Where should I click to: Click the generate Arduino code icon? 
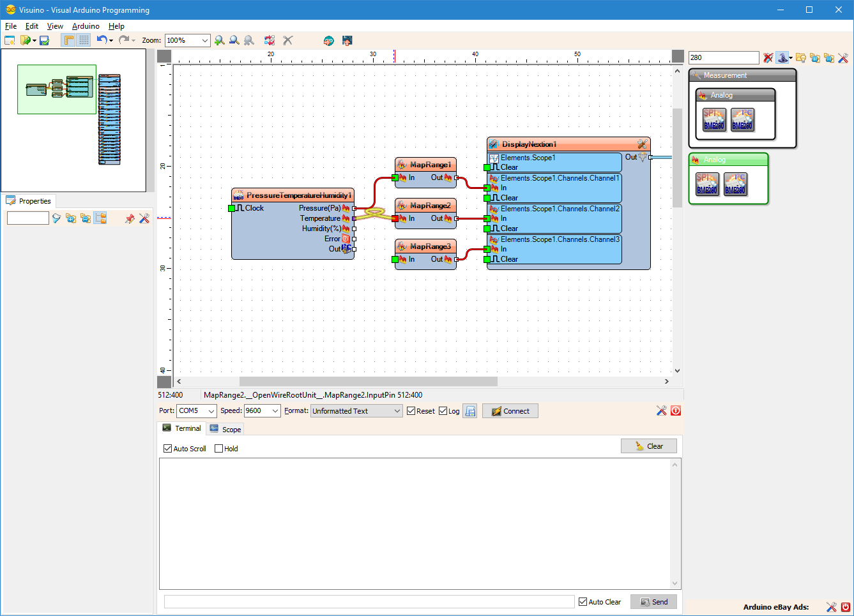[x=328, y=40]
